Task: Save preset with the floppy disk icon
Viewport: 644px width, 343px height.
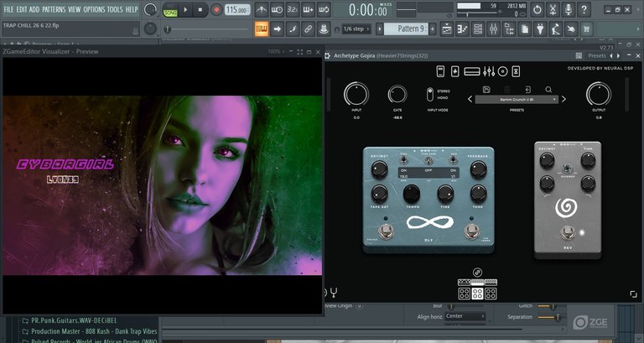Action: pos(486,90)
